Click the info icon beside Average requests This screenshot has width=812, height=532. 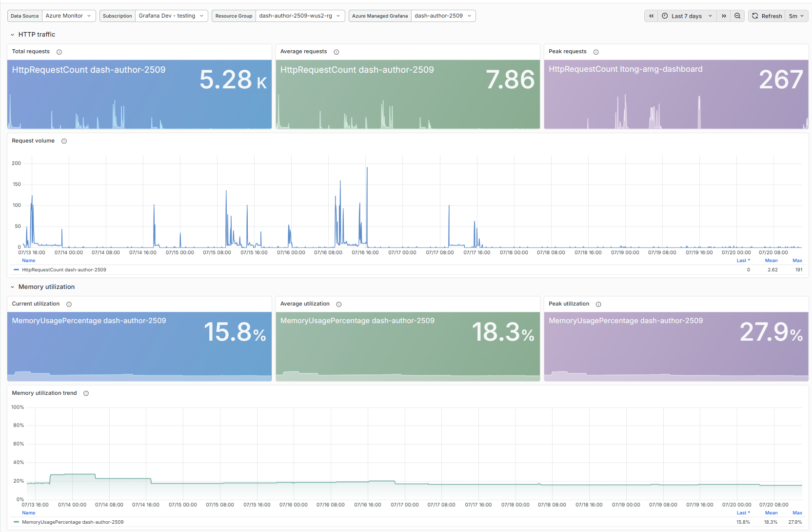tap(336, 52)
